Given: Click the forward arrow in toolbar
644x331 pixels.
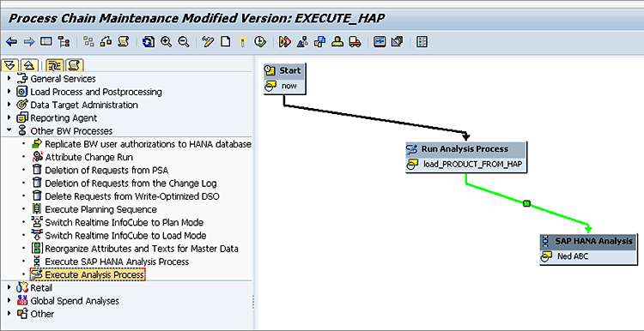Looking at the screenshot, I should point(28,41).
